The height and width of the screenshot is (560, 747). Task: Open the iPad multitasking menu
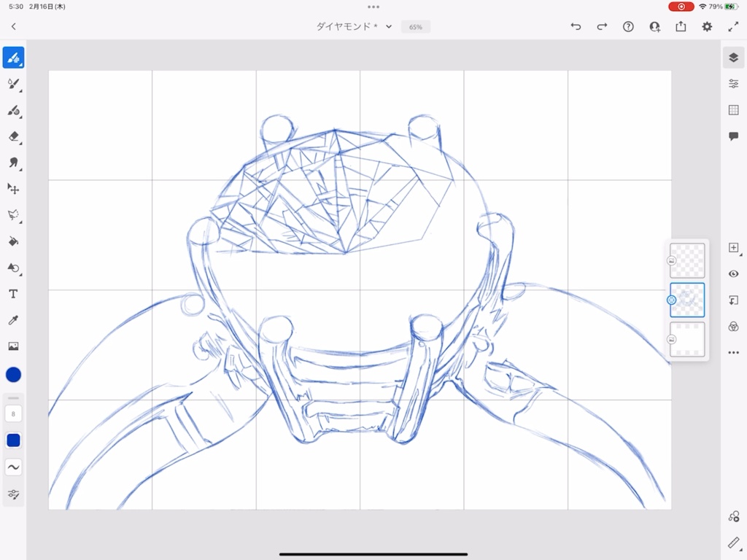pos(373,7)
